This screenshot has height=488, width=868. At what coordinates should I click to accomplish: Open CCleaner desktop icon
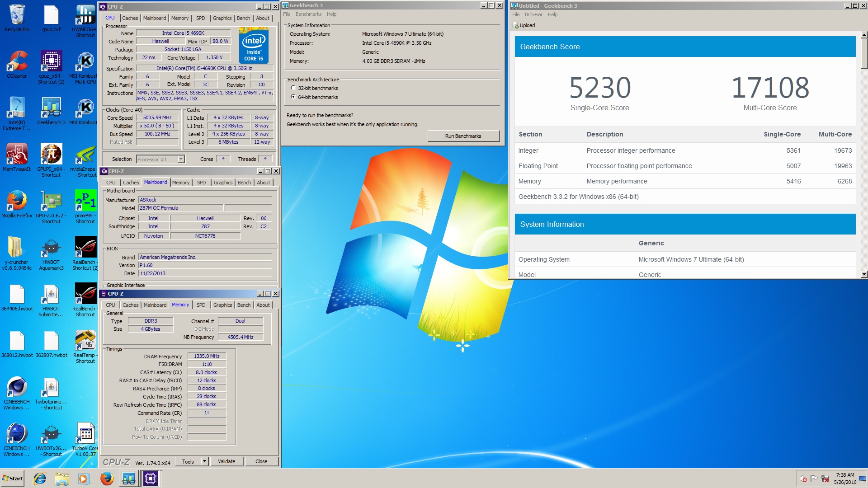click(17, 65)
